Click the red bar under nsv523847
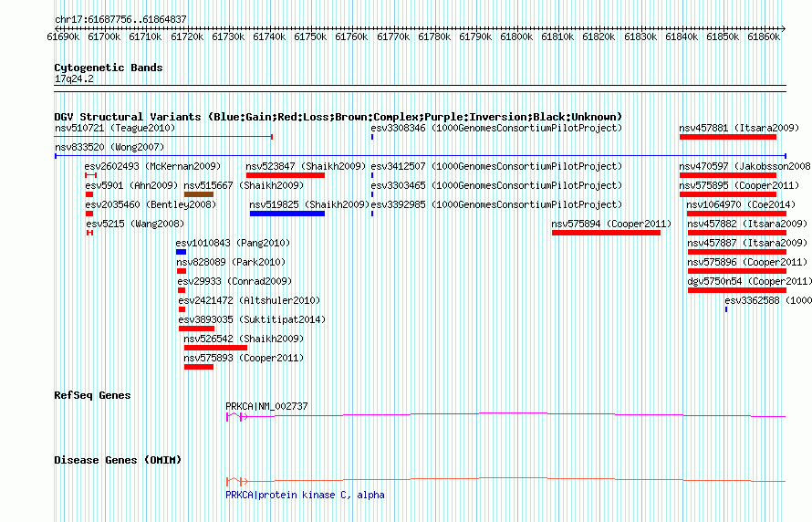The width and height of the screenshot is (812, 522). [286, 175]
